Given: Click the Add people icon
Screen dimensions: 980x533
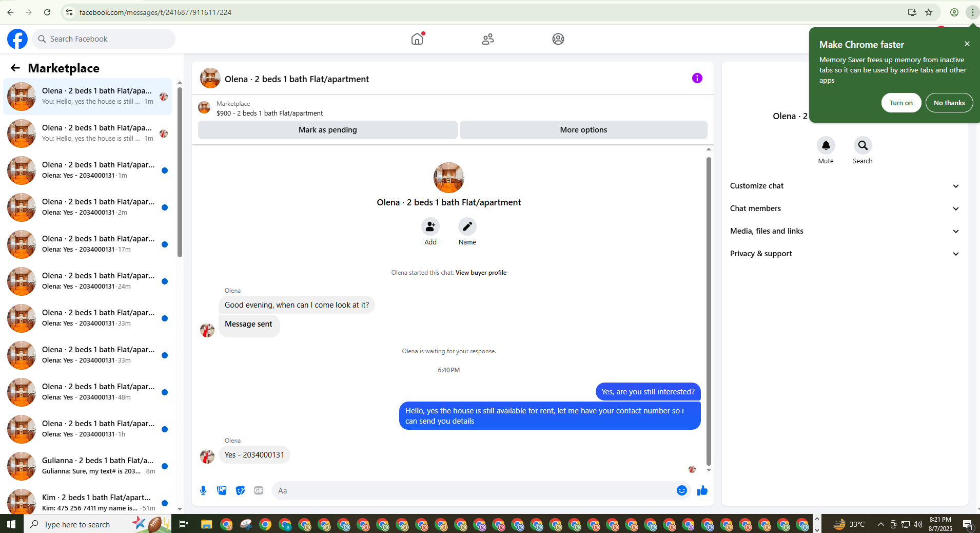Looking at the screenshot, I should point(430,226).
